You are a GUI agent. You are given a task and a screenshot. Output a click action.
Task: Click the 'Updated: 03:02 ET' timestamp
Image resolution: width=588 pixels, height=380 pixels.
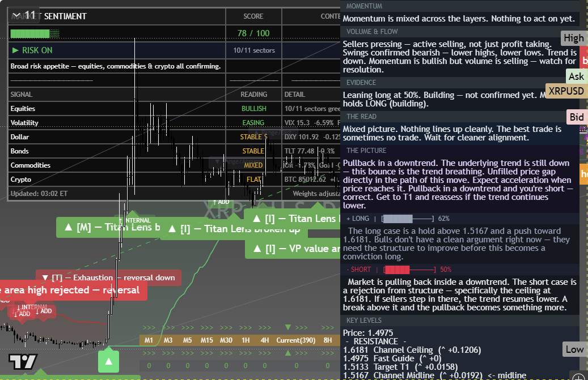point(39,194)
